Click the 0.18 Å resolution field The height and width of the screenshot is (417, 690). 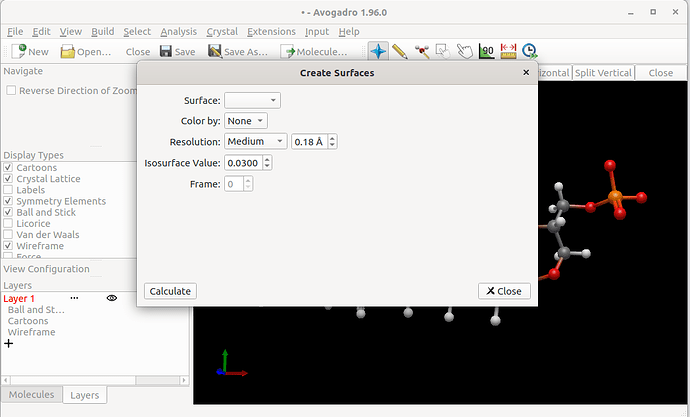[x=309, y=142]
